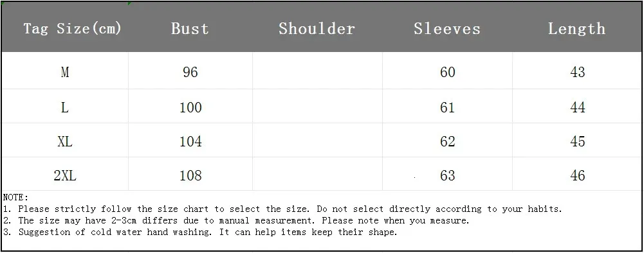
Task: Click the NOTE: heading text
Action: 15,198
